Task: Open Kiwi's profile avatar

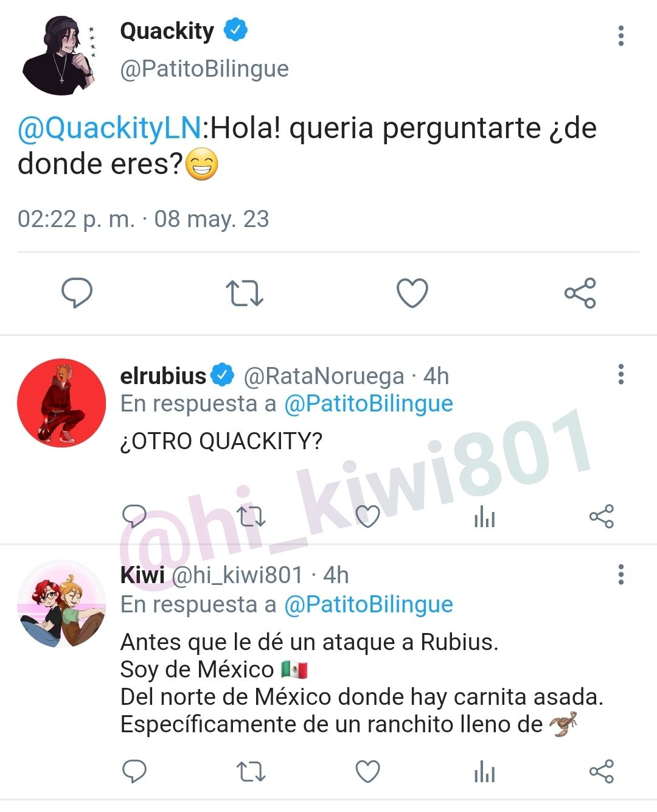Action: 61,604
